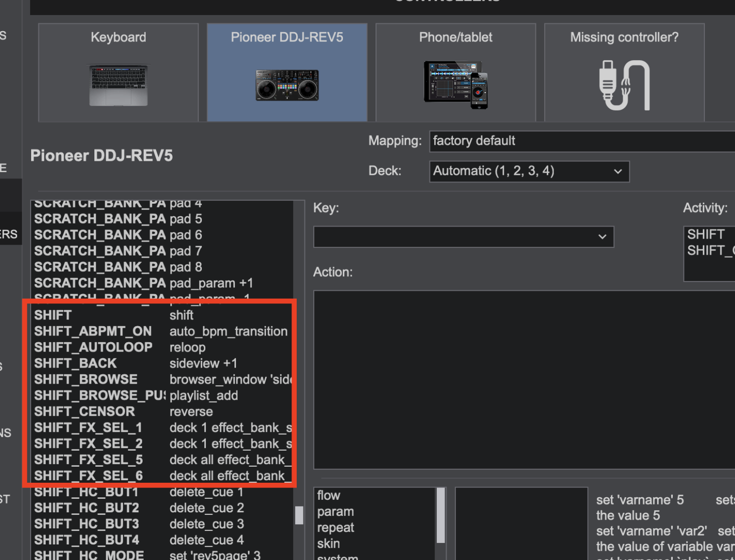The width and height of the screenshot is (735, 560).
Task: Select 'repeat' in the action category list
Action: click(x=375, y=528)
